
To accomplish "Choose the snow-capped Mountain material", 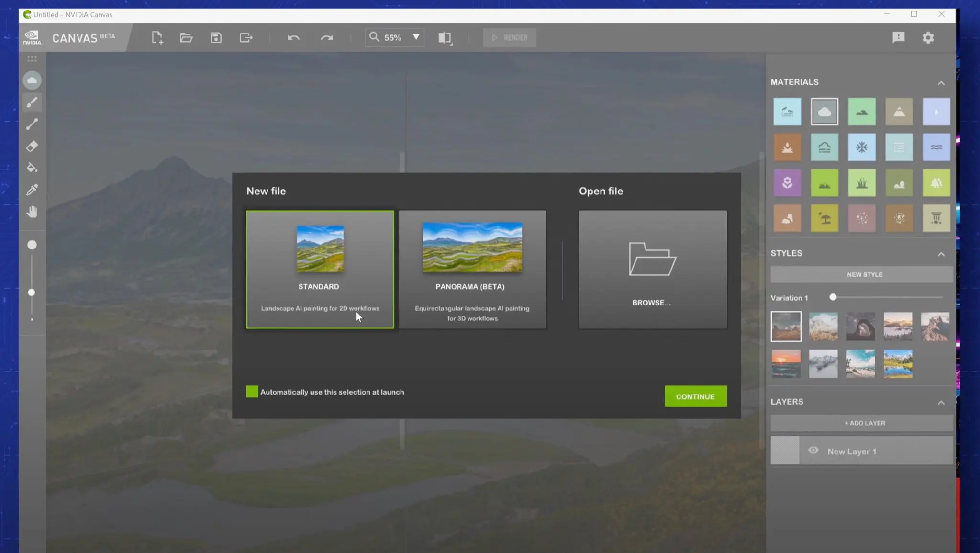I will (x=899, y=112).
